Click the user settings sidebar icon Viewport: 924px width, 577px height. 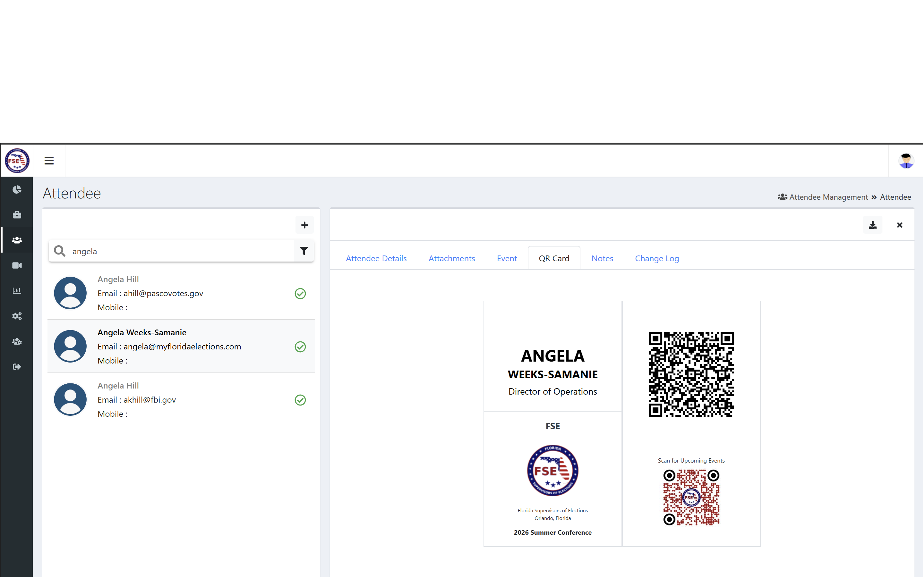(x=17, y=341)
